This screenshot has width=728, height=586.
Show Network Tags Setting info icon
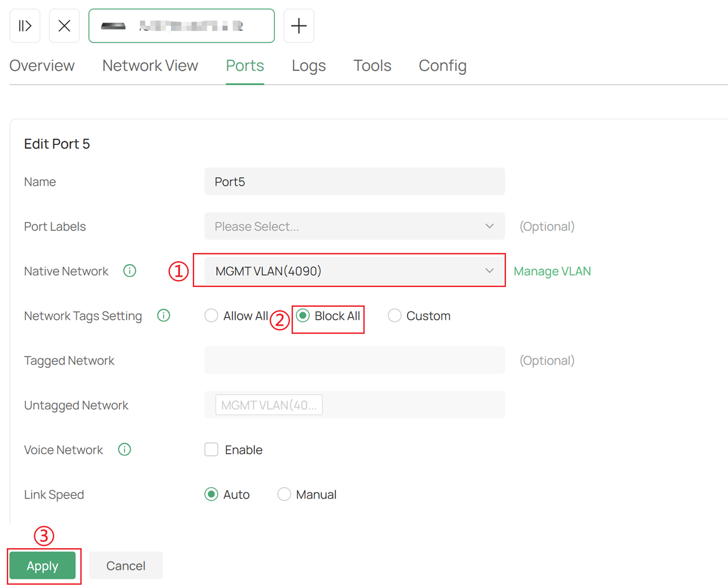pos(163,316)
